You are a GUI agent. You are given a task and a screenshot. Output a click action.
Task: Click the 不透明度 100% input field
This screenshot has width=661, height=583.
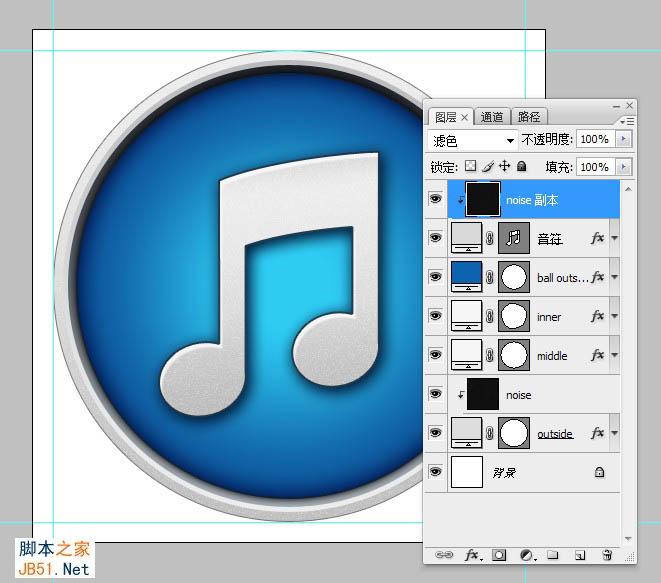click(x=596, y=139)
